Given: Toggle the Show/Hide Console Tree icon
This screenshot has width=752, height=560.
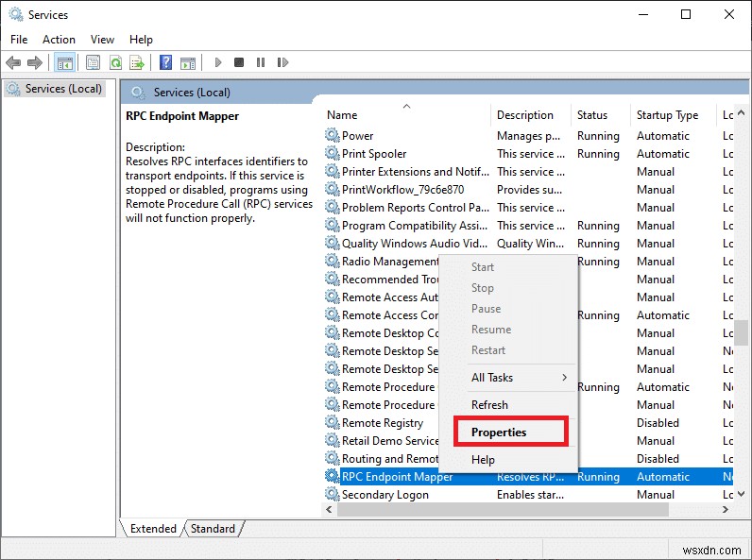Looking at the screenshot, I should click(65, 62).
